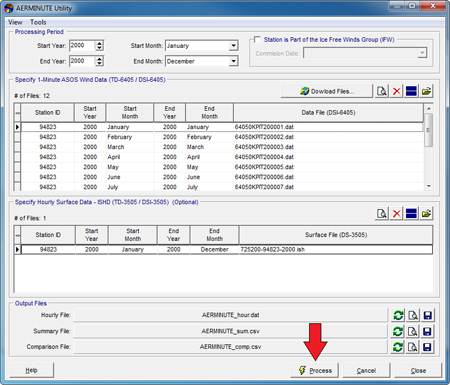View the Hourly File output
Screen dimensions: 450x385
coord(413,315)
